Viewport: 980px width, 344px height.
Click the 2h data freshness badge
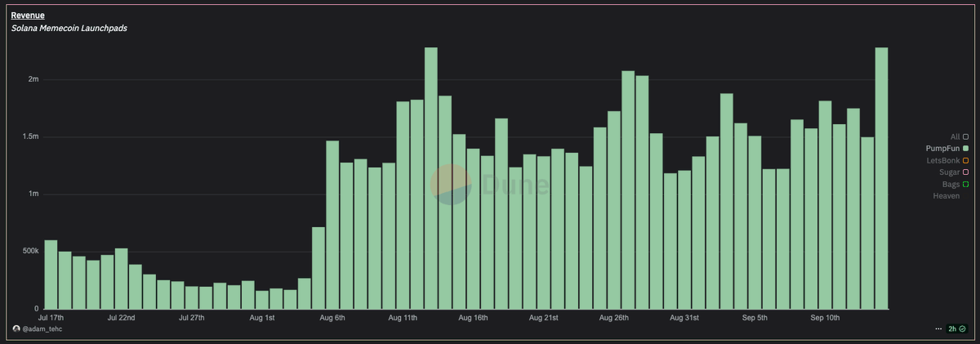(x=957, y=329)
